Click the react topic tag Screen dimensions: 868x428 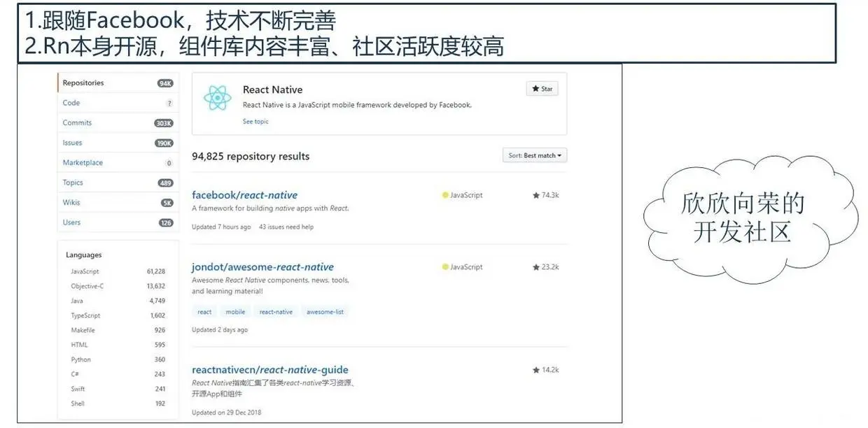click(x=204, y=312)
